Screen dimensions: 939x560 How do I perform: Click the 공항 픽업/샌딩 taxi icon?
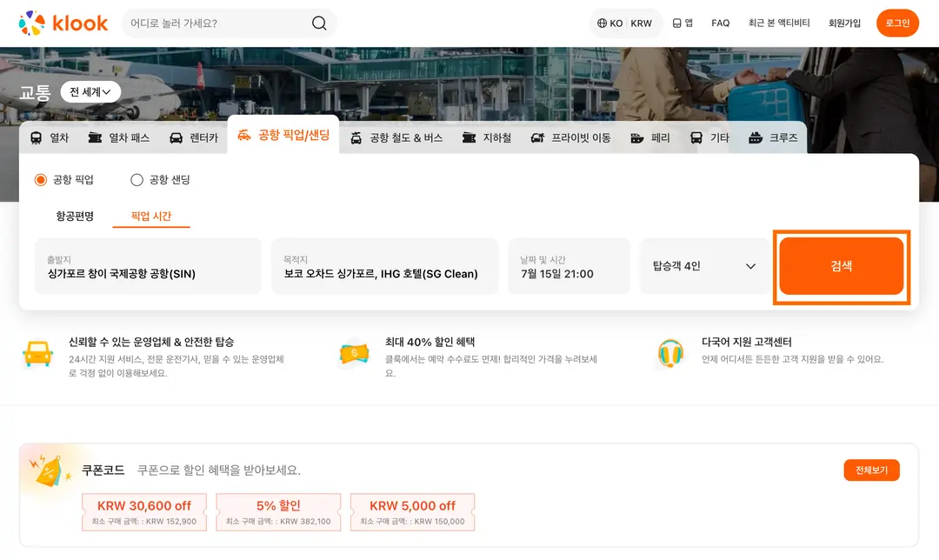click(243, 135)
